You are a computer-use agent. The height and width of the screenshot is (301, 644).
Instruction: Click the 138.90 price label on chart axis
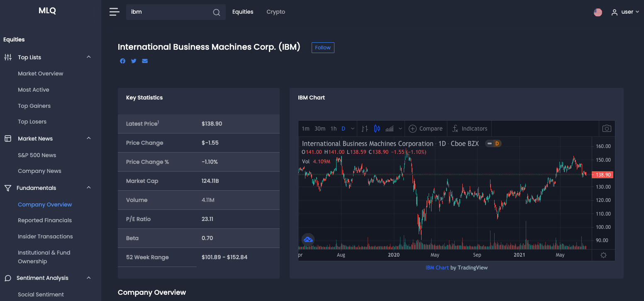[x=603, y=175]
